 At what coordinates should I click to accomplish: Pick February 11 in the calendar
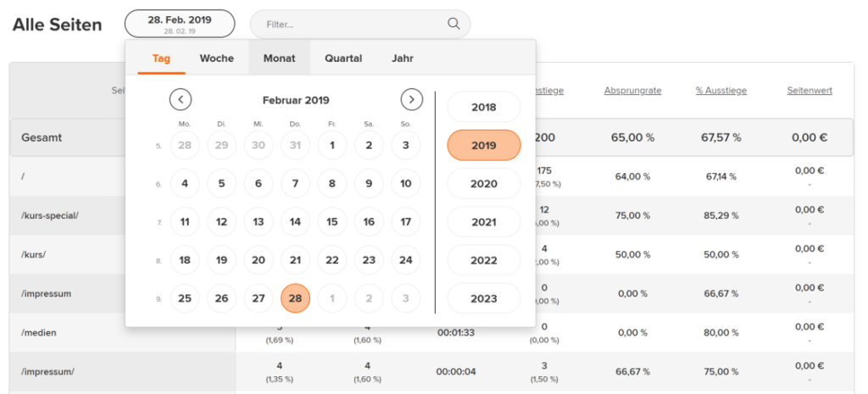185,222
